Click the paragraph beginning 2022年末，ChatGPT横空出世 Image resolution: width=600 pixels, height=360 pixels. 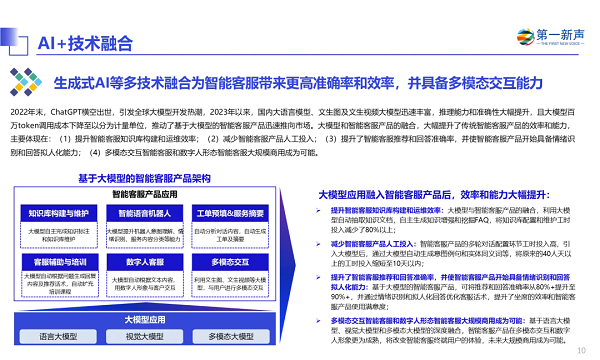(x=293, y=132)
